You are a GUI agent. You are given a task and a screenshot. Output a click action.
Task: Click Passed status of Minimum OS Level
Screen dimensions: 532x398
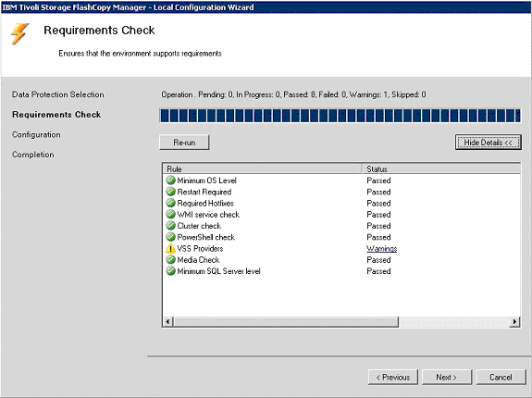coord(378,180)
